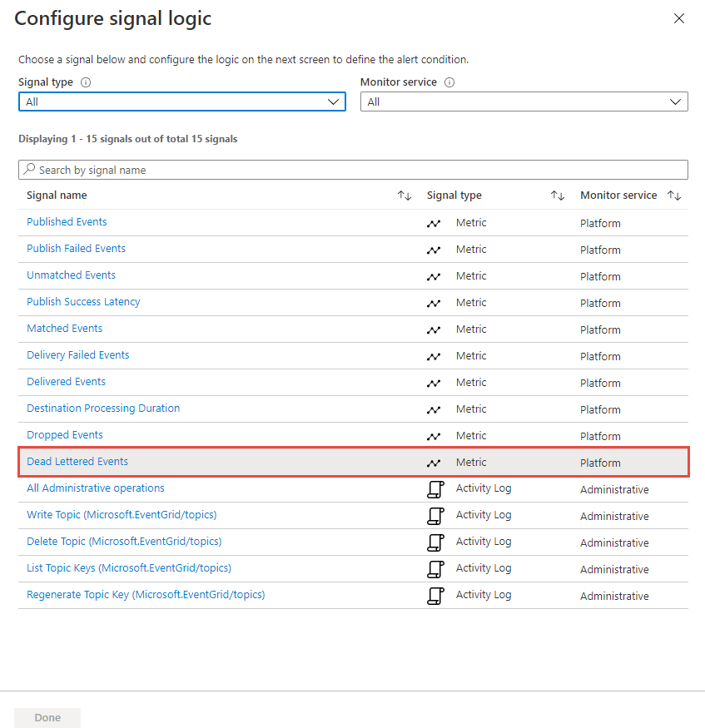The width and height of the screenshot is (705, 728).
Task: Click the Monitor service info icon
Action: 449,82
